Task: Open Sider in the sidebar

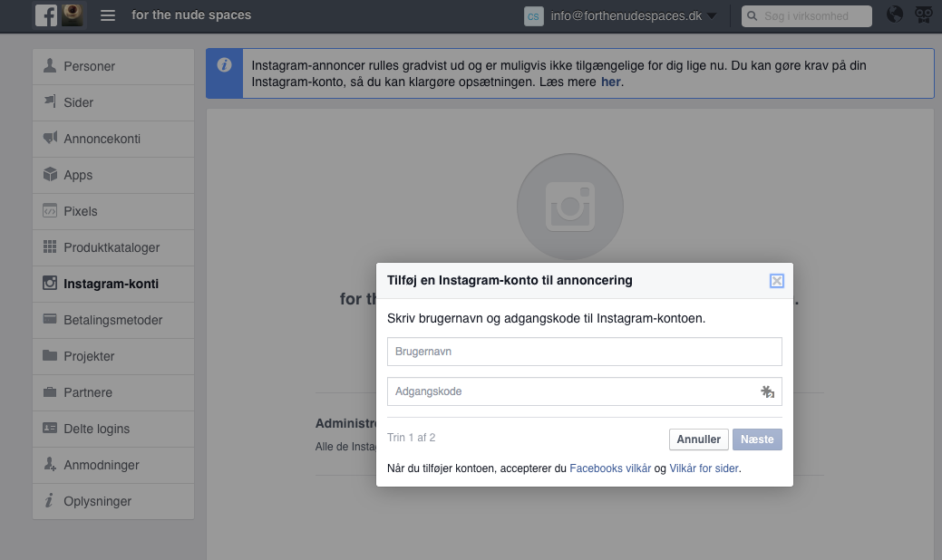Action: (113, 102)
